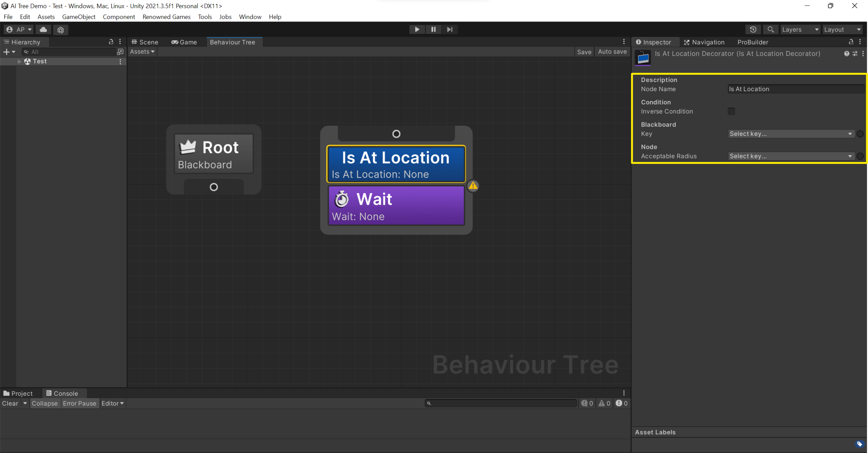The width and height of the screenshot is (868, 453).
Task: Expand the Test scene in Hierarchy
Action: (20, 61)
